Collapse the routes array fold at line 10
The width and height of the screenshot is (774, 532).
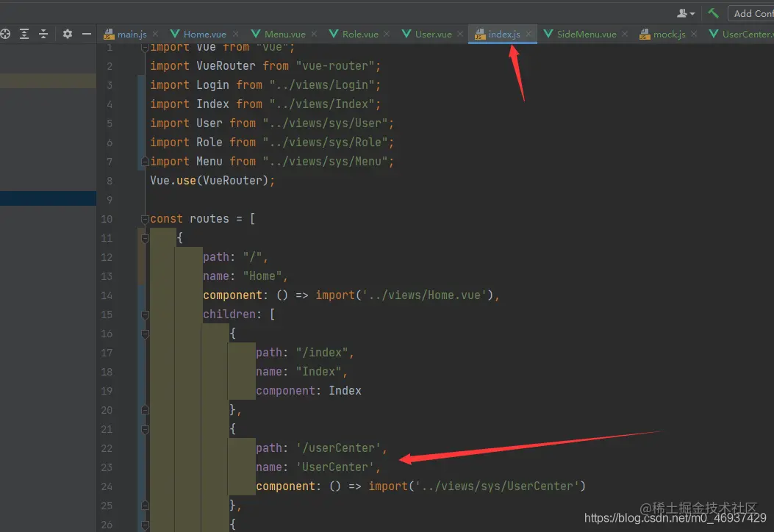(145, 219)
